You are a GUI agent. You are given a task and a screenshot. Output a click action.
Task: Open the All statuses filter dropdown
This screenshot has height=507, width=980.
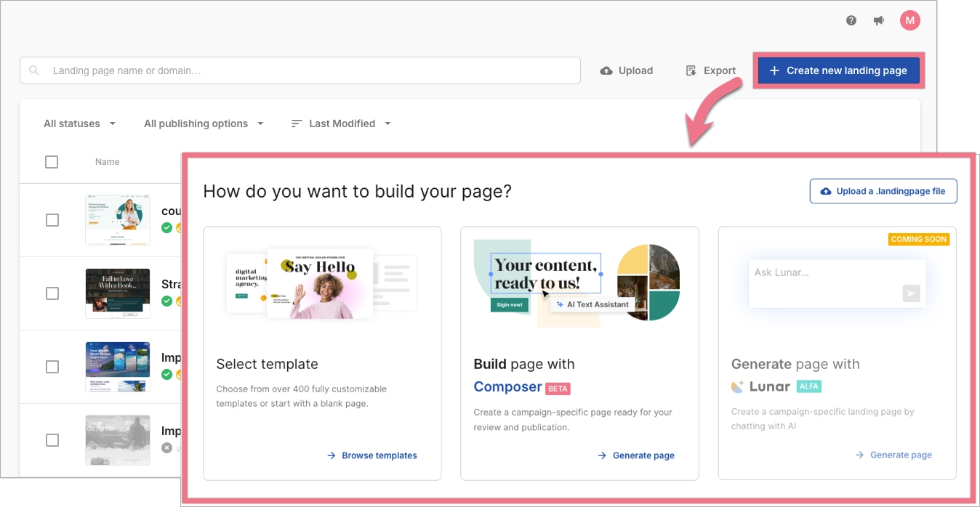click(79, 123)
